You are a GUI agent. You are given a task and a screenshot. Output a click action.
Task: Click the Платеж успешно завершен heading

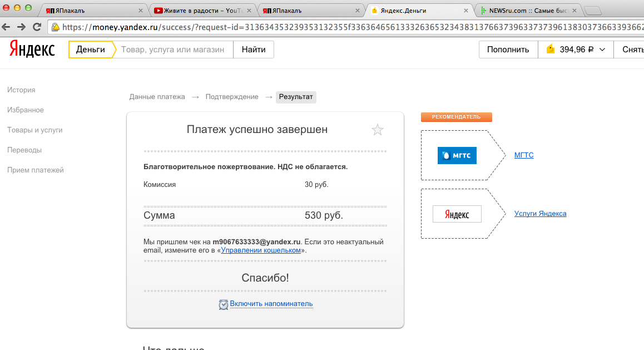(257, 130)
